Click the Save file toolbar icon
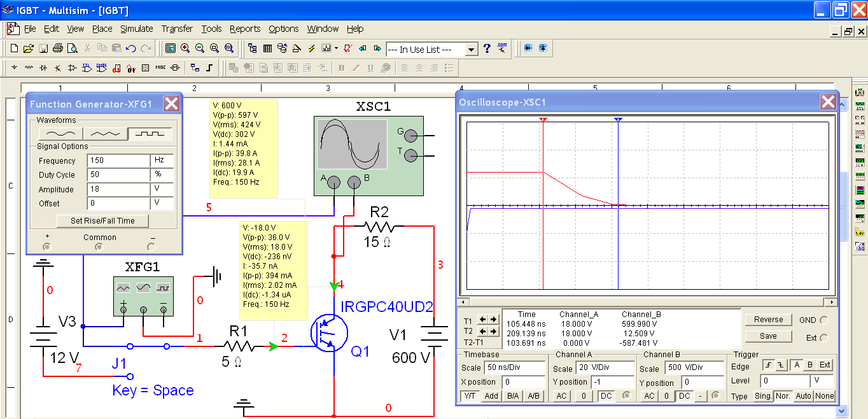The image size is (868, 419). tap(43, 48)
